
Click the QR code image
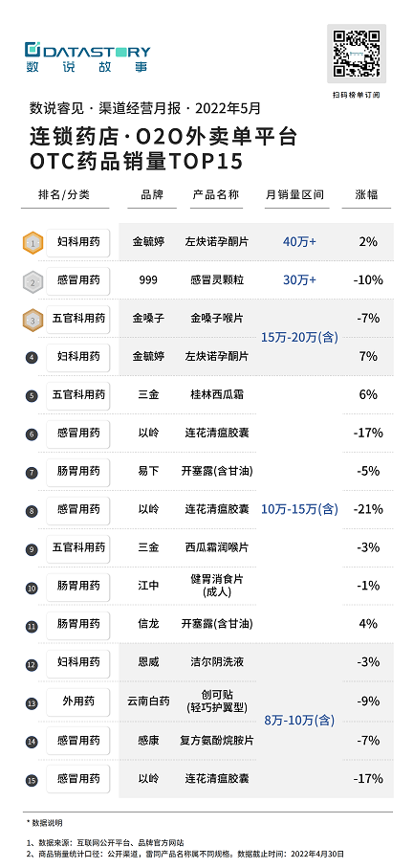click(357, 54)
